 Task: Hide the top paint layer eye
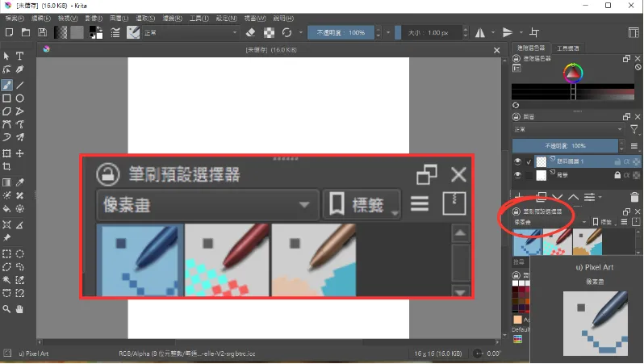(518, 161)
